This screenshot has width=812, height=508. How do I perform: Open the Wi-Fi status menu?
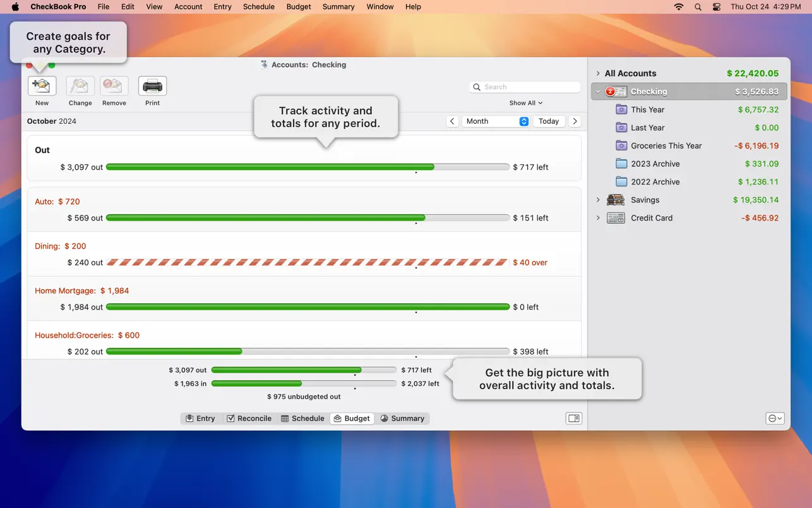pyautogui.click(x=679, y=7)
